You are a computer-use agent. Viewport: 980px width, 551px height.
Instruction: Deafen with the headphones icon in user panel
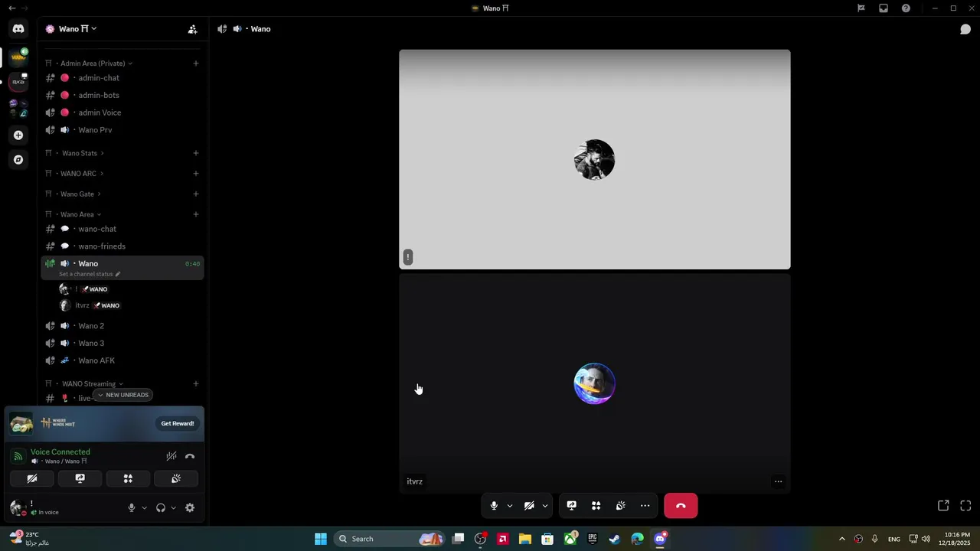pyautogui.click(x=161, y=507)
